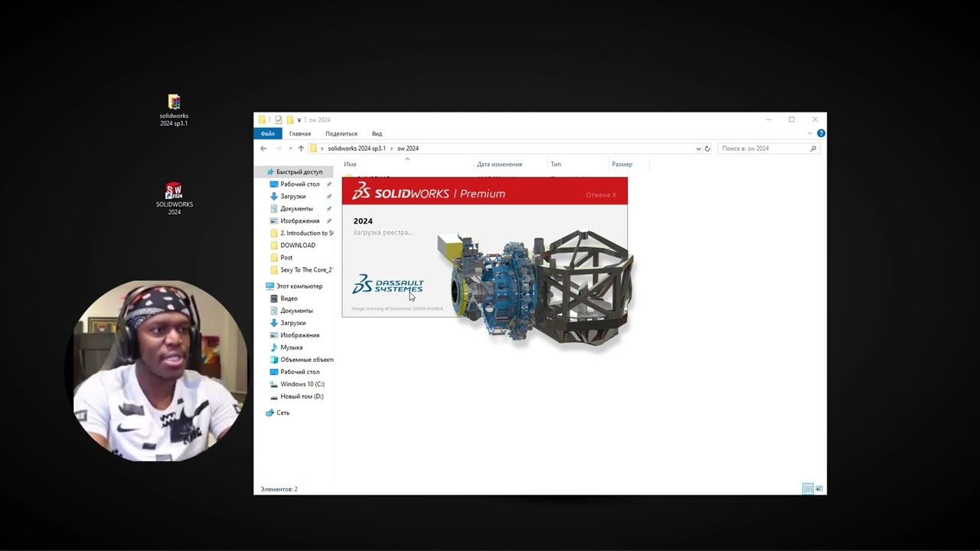This screenshot has height=551, width=980.
Task: Open the Файл menu
Action: tap(267, 134)
